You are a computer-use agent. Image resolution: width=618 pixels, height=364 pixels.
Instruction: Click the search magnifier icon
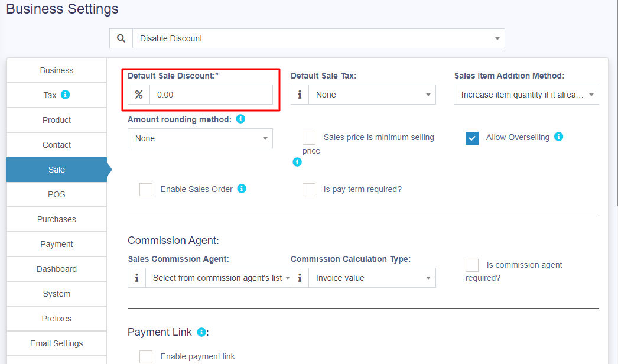click(121, 38)
